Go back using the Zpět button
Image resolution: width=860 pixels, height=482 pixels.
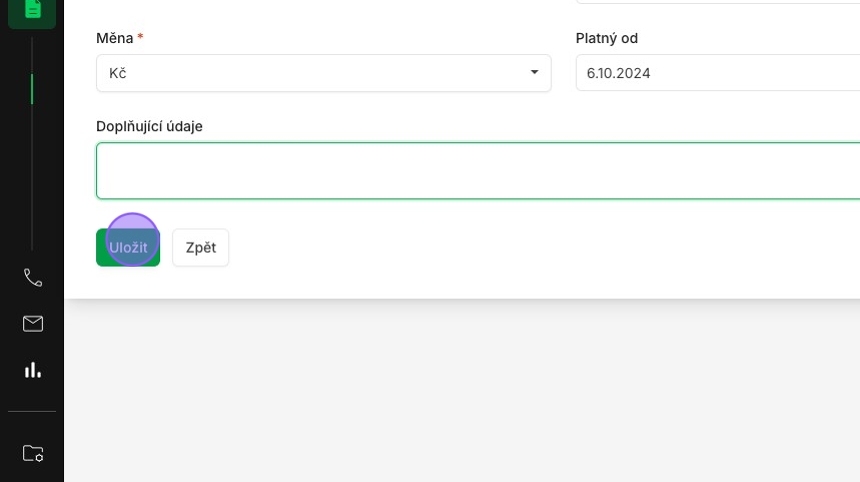(201, 247)
